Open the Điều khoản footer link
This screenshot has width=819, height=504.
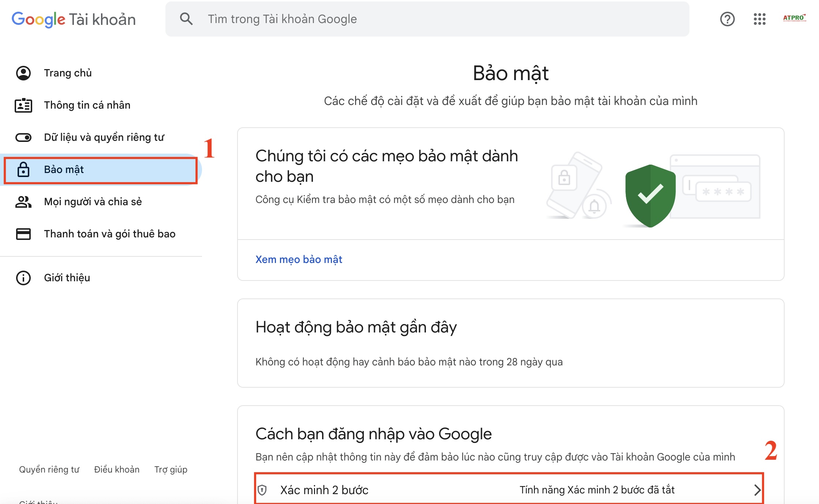(x=117, y=469)
